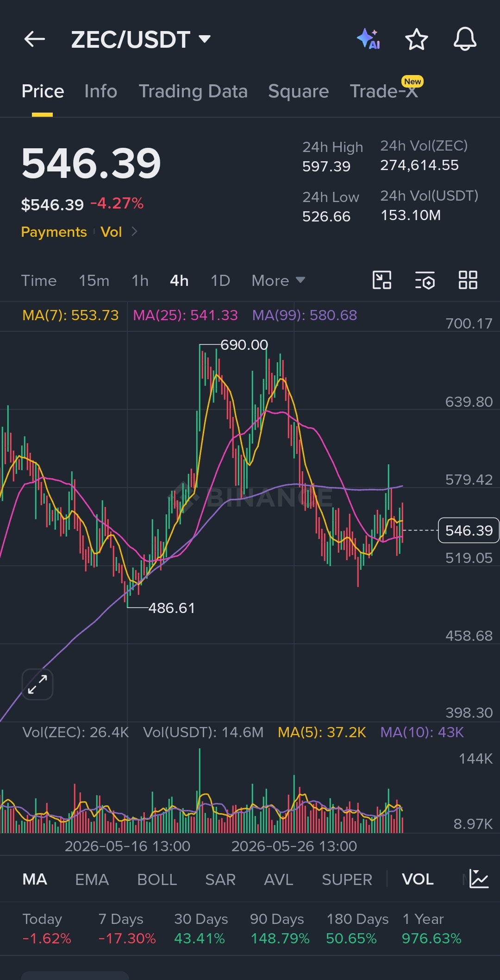The image size is (500, 980).
Task: Select the Time chart interval
Action: [x=39, y=281]
